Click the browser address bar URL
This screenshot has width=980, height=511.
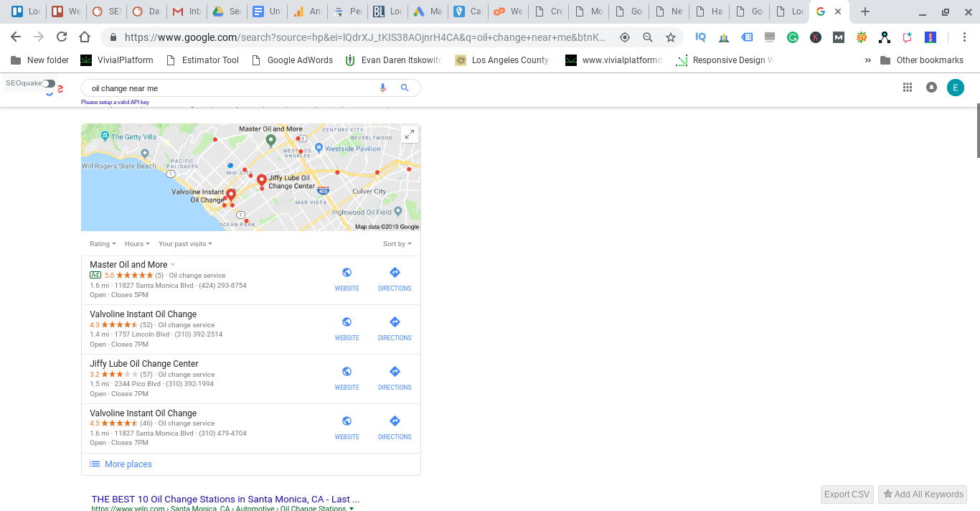click(364, 37)
